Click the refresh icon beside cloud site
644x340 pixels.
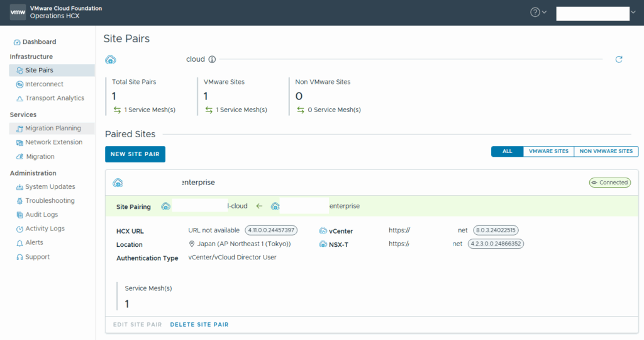click(x=619, y=59)
